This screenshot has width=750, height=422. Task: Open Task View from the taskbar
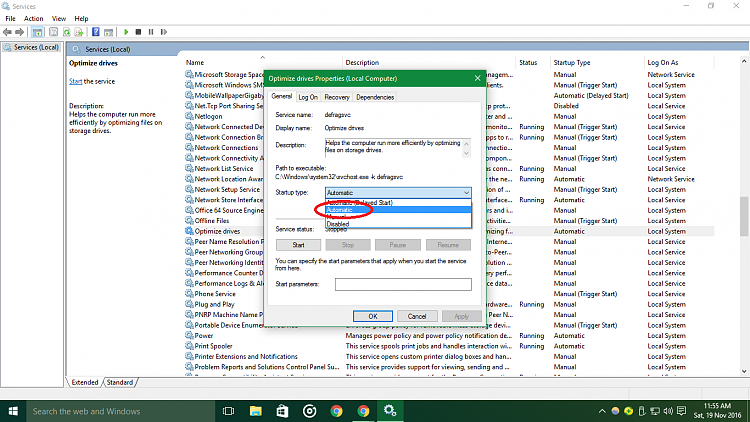click(229, 411)
